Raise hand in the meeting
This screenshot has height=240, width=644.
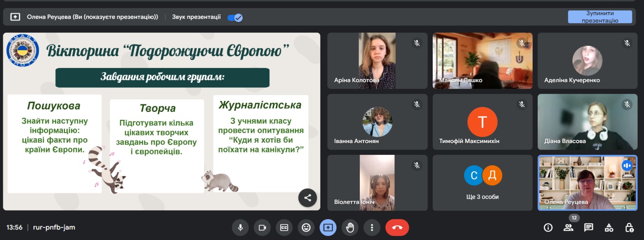click(350, 228)
